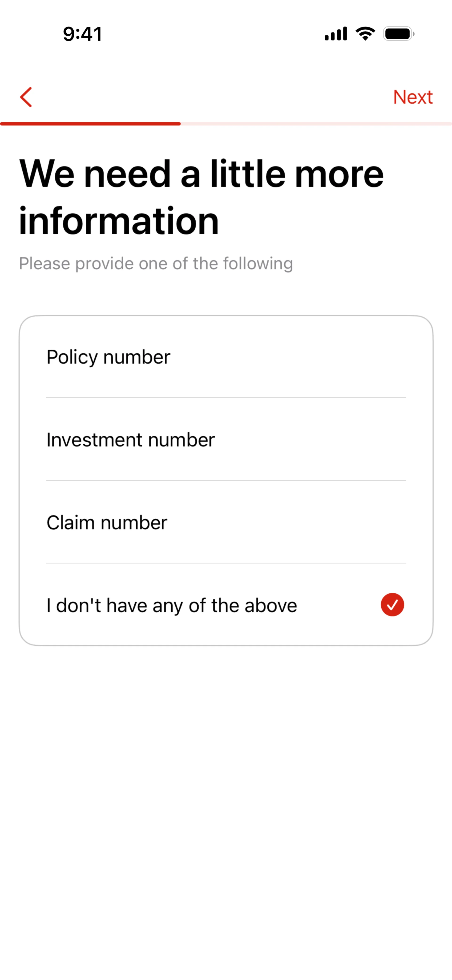Tap the cellular signal strength icon
This screenshot has width=452, height=980.
coord(335,34)
